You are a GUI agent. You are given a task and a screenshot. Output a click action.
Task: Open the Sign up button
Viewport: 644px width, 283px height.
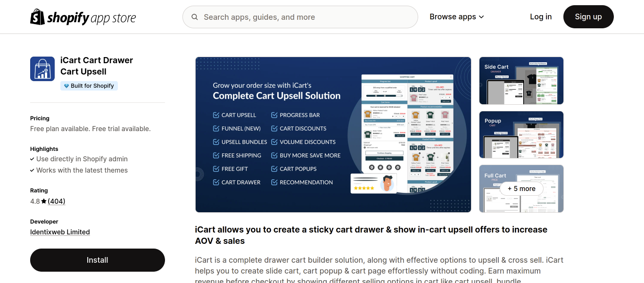pos(588,17)
